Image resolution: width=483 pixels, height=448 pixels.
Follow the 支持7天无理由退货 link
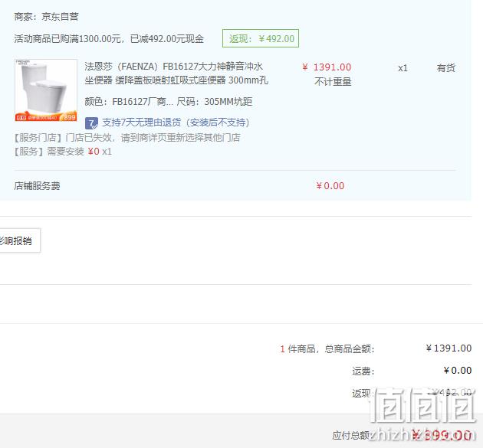[176, 123]
